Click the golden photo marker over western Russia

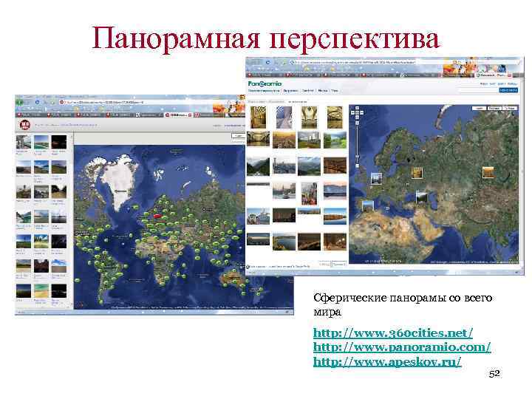417,173
